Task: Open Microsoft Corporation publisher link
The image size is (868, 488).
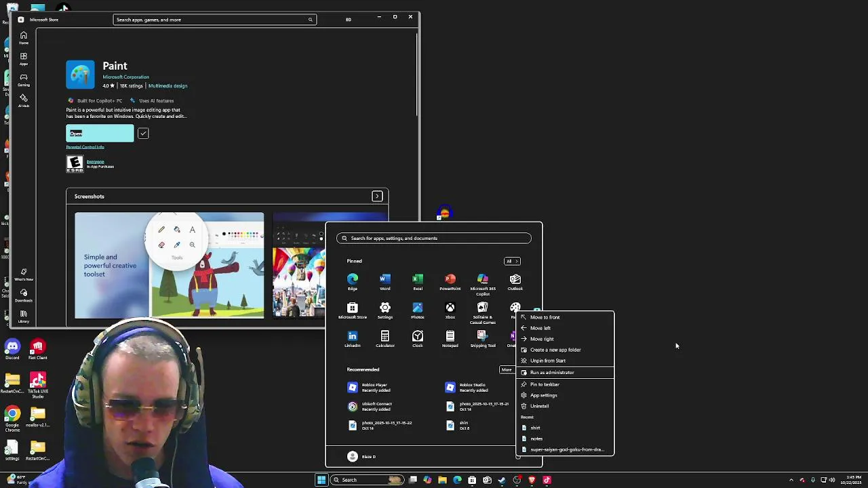Action: click(x=125, y=77)
